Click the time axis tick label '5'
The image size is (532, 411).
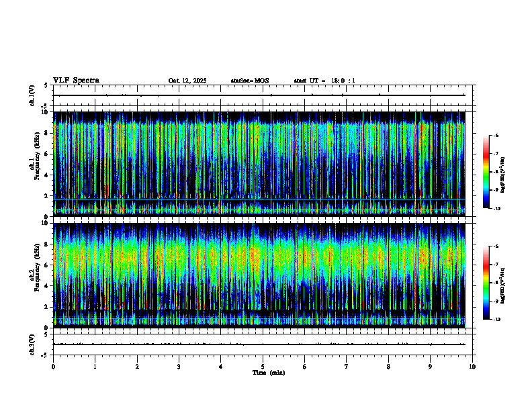pos(263,367)
